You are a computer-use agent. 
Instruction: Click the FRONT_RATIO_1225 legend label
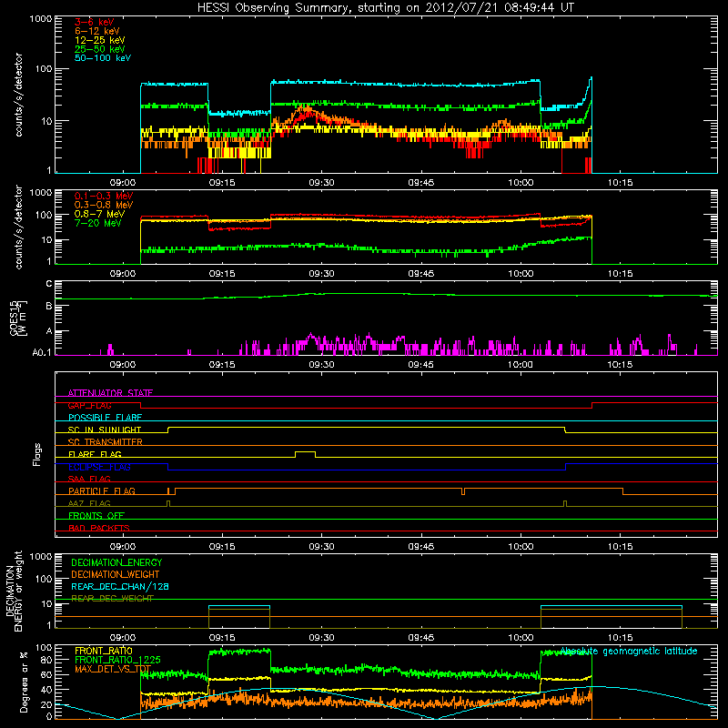click(117, 660)
